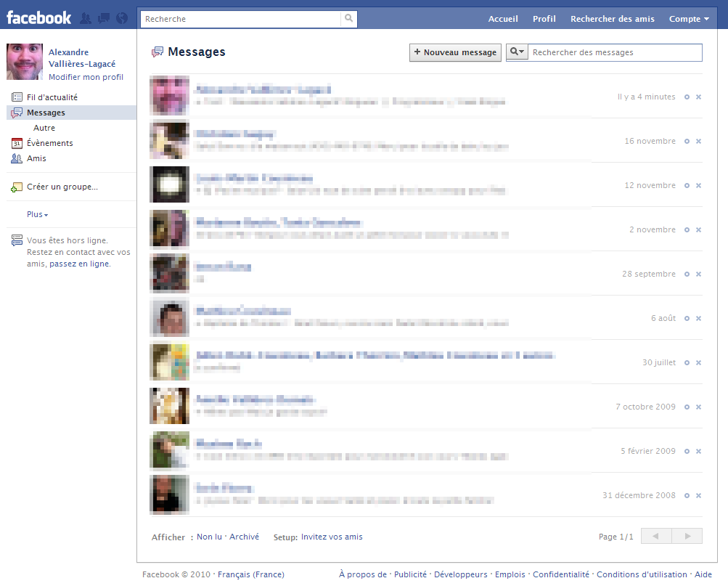Open notifications globe icon in top bar
The image size is (728, 586).
pyautogui.click(x=122, y=19)
